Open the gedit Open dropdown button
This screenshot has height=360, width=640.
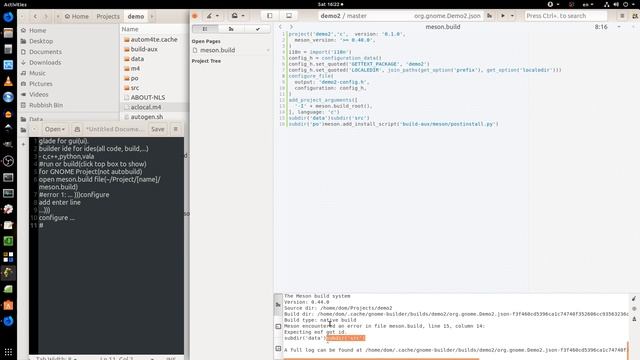click(55, 129)
